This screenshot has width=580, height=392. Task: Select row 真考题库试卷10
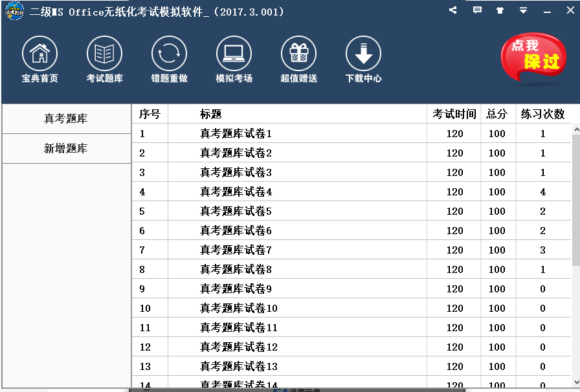click(351, 308)
